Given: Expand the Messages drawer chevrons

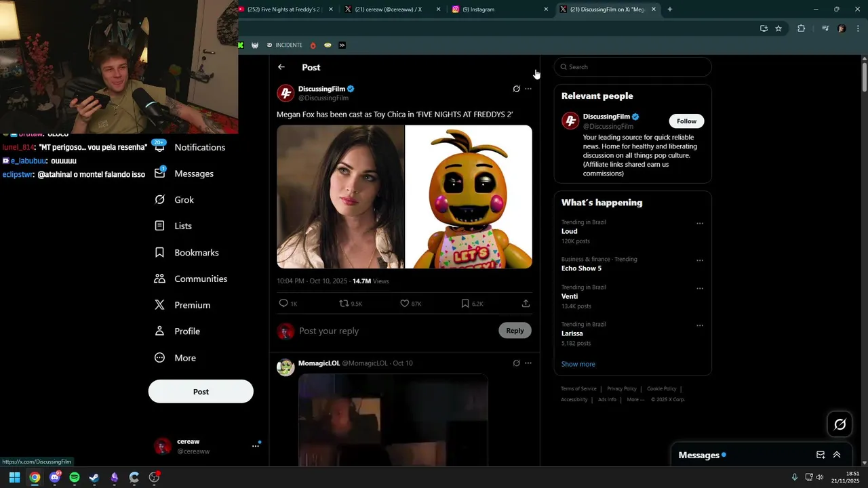Looking at the screenshot, I should coord(837,455).
